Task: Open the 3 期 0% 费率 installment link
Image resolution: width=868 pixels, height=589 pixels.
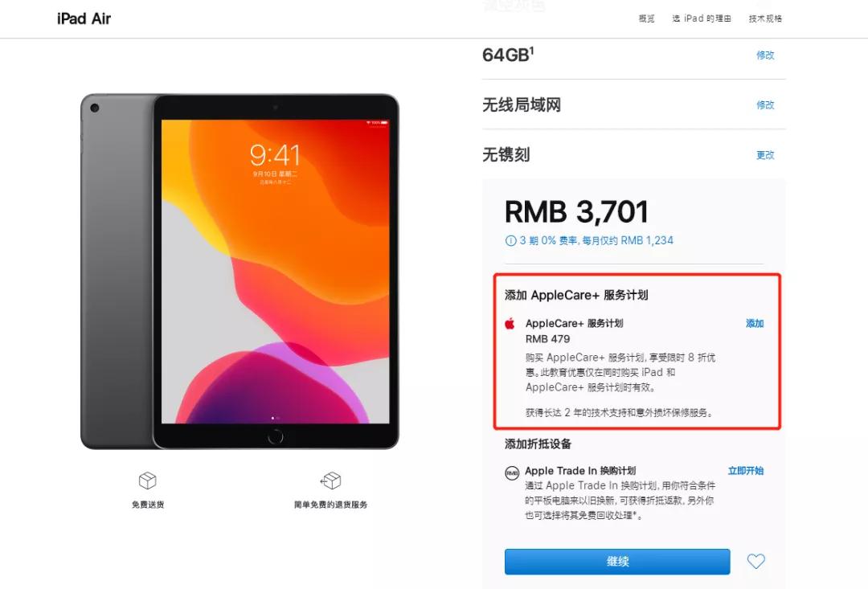Action: 596,241
